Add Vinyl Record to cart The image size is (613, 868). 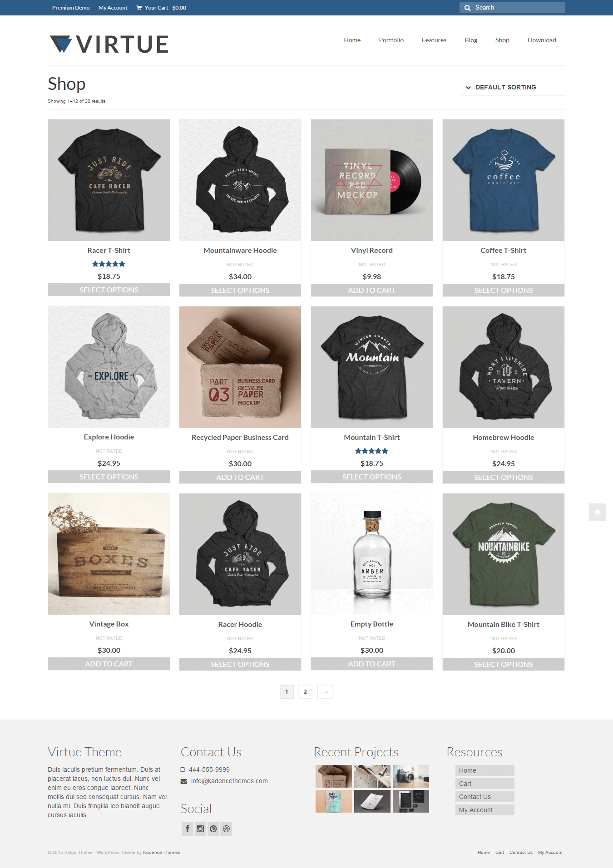pyautogui.click(x=372, y=290)
